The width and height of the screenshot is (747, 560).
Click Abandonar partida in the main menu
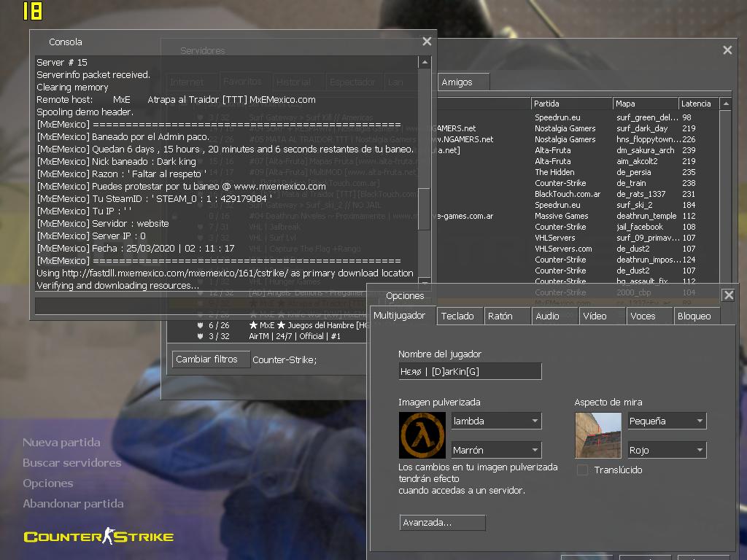(x=74, y=504)
